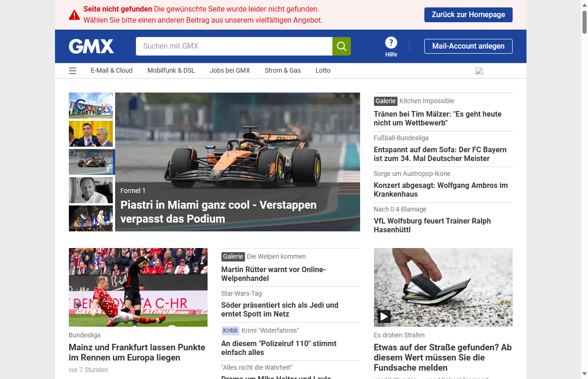Open the Piastri in Miami headline article
This screenshot has width=588, height=379.
click(218, 211)
